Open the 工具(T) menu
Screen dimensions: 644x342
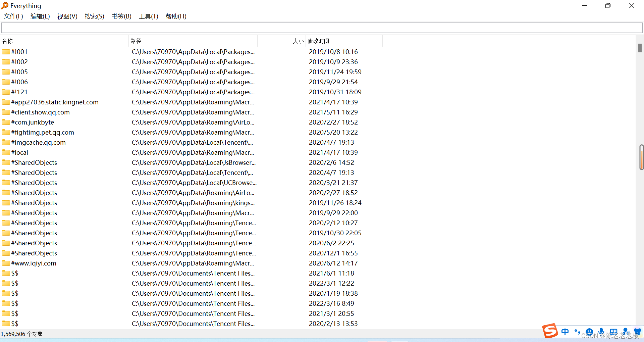[149, 16]
